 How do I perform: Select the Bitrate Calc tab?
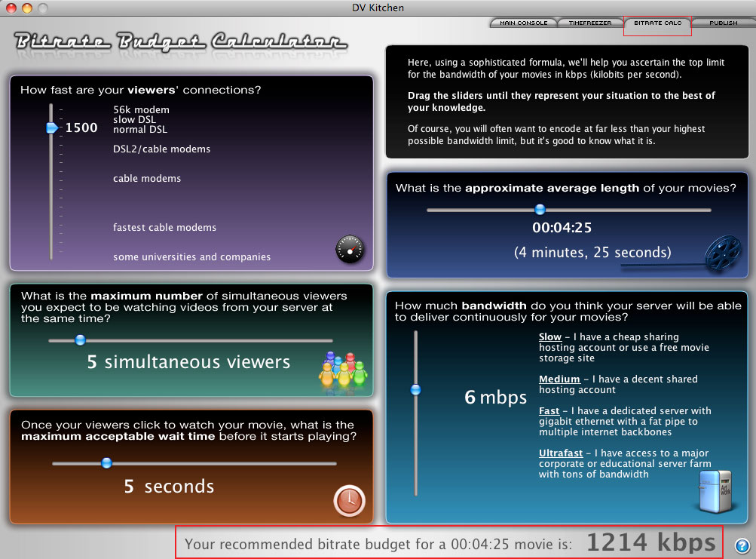click(657, 23)
